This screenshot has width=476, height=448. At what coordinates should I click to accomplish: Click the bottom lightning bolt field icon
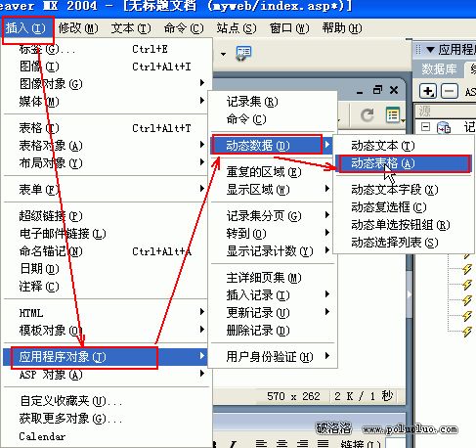pos(467,332)
